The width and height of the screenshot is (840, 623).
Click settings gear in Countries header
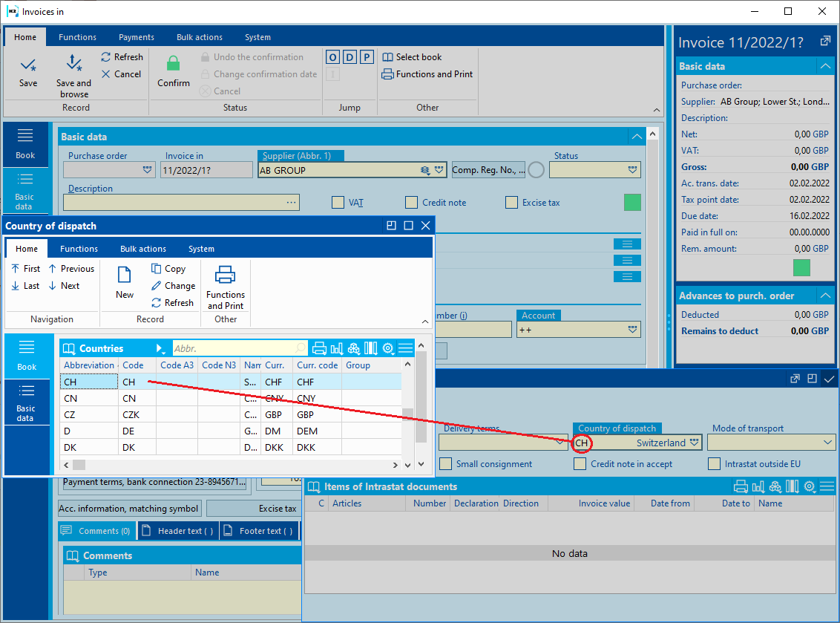coord(388,348)
